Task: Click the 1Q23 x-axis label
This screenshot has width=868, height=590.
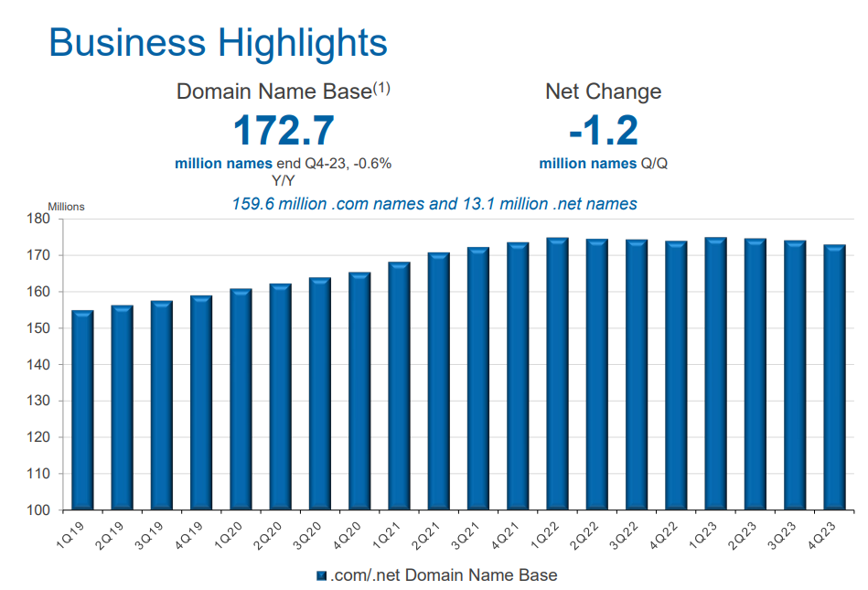Action: (x=703, y=535)
